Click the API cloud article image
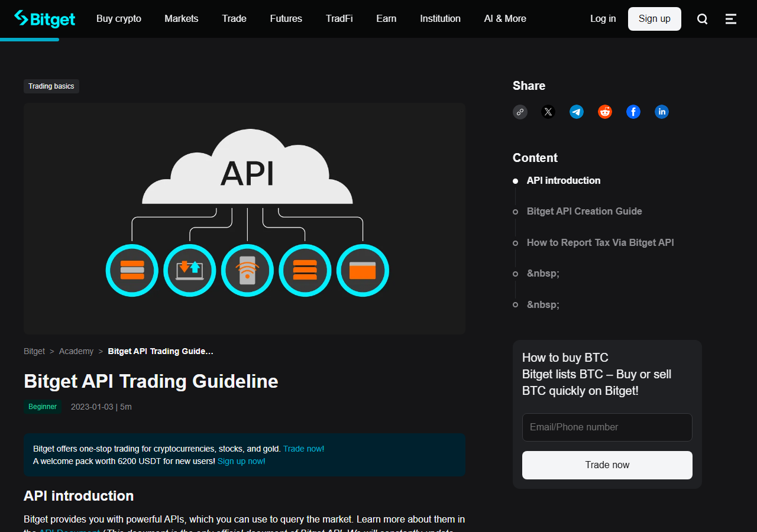The height and width of the screenshot is (532, 757). point(244,219)
